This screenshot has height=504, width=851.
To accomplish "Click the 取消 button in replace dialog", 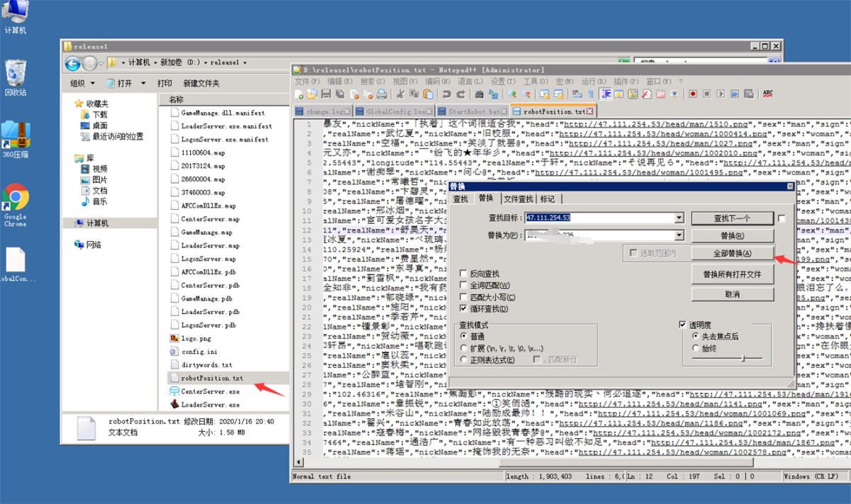I will (732, 294).
